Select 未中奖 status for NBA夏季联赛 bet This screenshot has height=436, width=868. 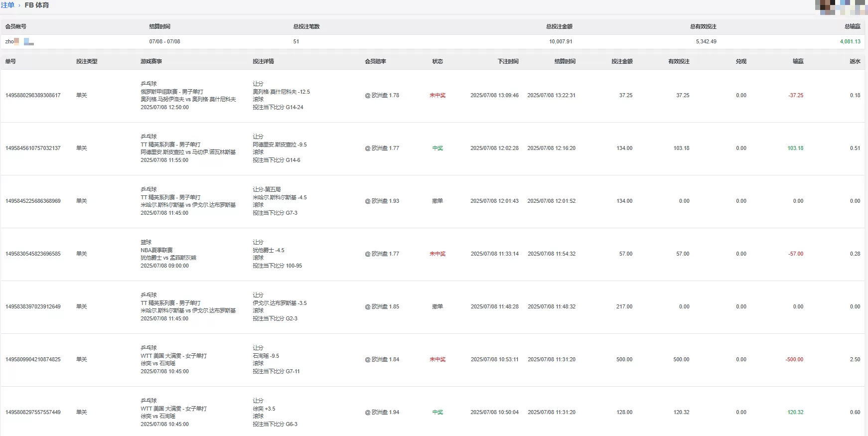pos(437,254)
